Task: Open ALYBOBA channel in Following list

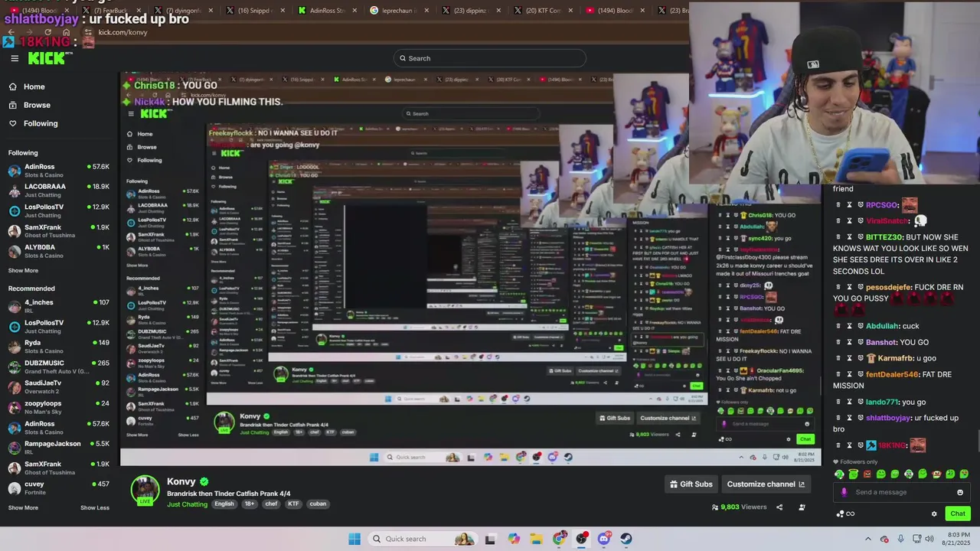Action: (x=59, y=251)
